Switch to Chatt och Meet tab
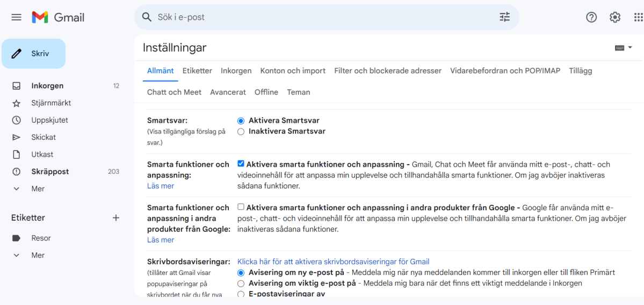644x305 pixels. [x=174, y=92]
